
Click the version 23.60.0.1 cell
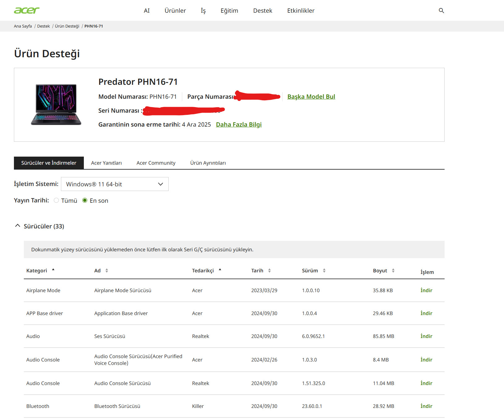click(312, 406)
